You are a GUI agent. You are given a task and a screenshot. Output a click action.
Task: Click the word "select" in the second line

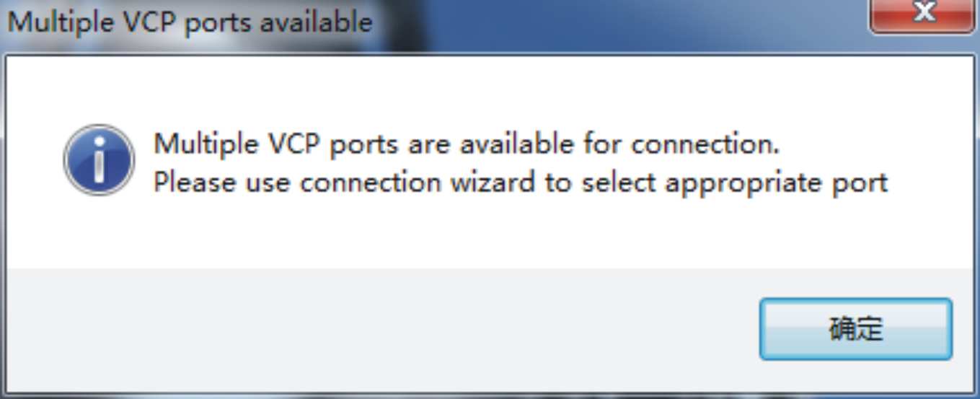[x=619, y=183]
